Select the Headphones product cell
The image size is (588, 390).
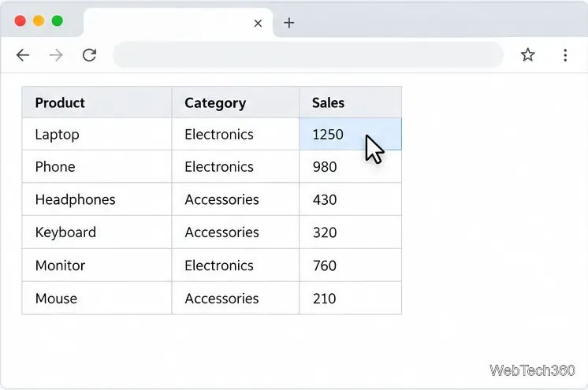97,199
